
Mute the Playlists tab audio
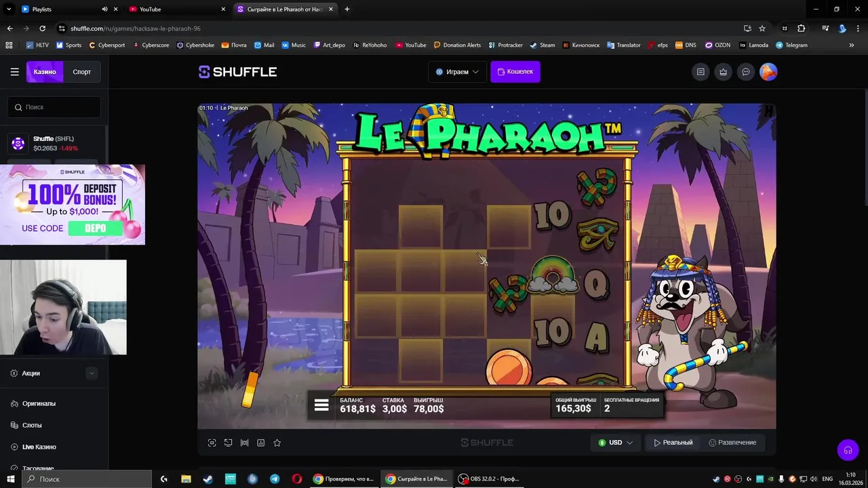[x=104, y=9]
